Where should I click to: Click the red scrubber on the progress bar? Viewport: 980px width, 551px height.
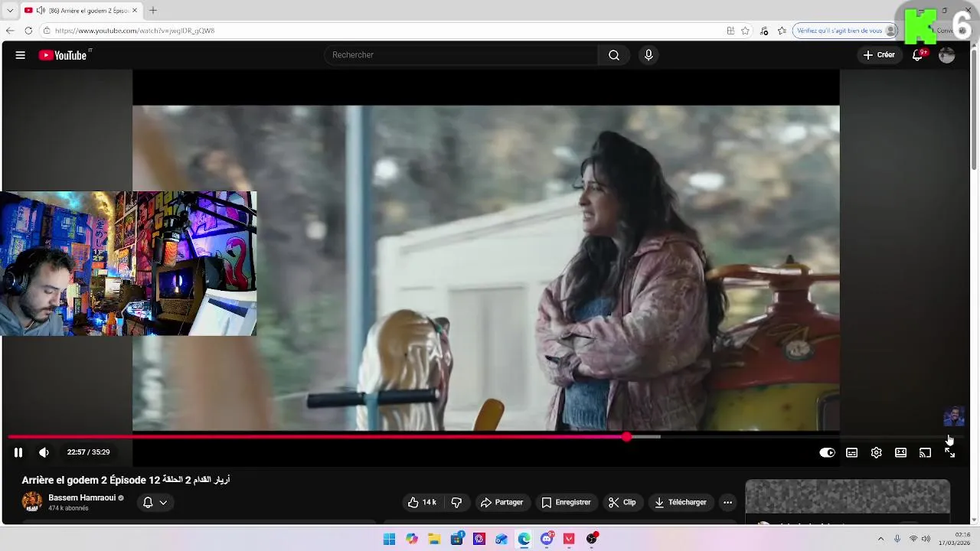tap(627, 436)
